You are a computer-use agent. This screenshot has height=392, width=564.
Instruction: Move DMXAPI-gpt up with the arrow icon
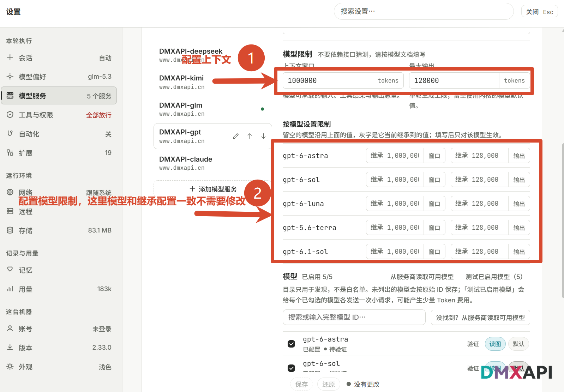[x=250, y=136]
